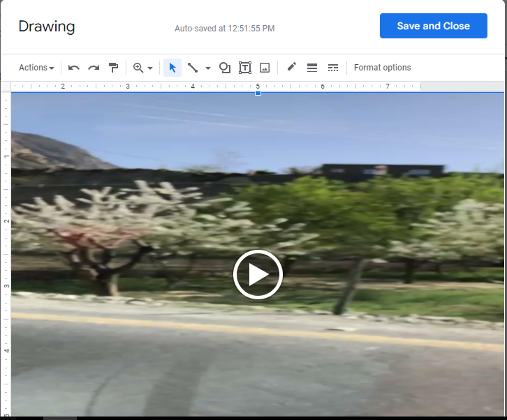Viewport: 507px width, 420px height.
Task: Open Format options panel
Action: point(382,68)
